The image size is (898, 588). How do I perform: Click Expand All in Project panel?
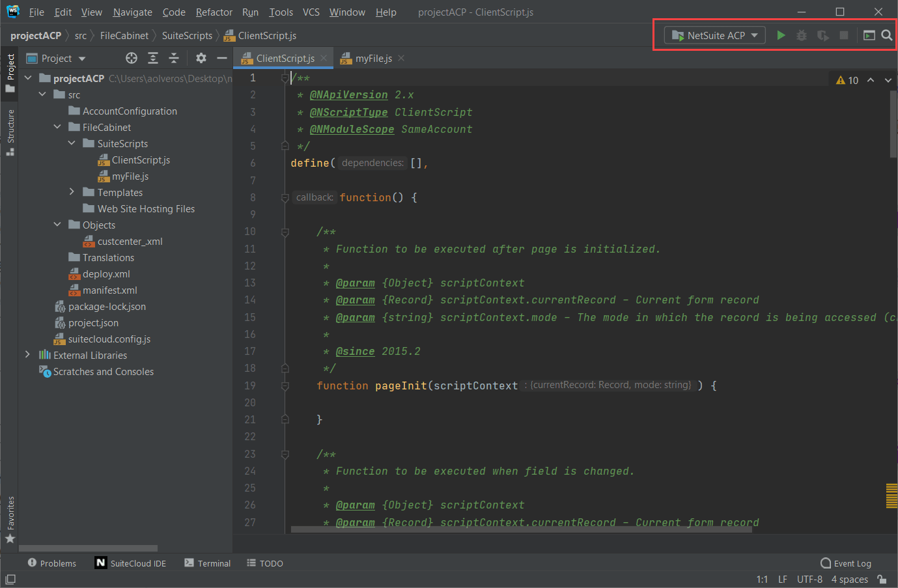[x=153, y=58]
